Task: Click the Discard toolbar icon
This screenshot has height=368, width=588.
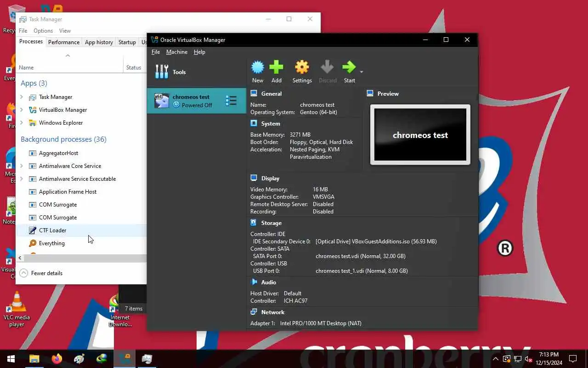Action: [x=328, y=67]
